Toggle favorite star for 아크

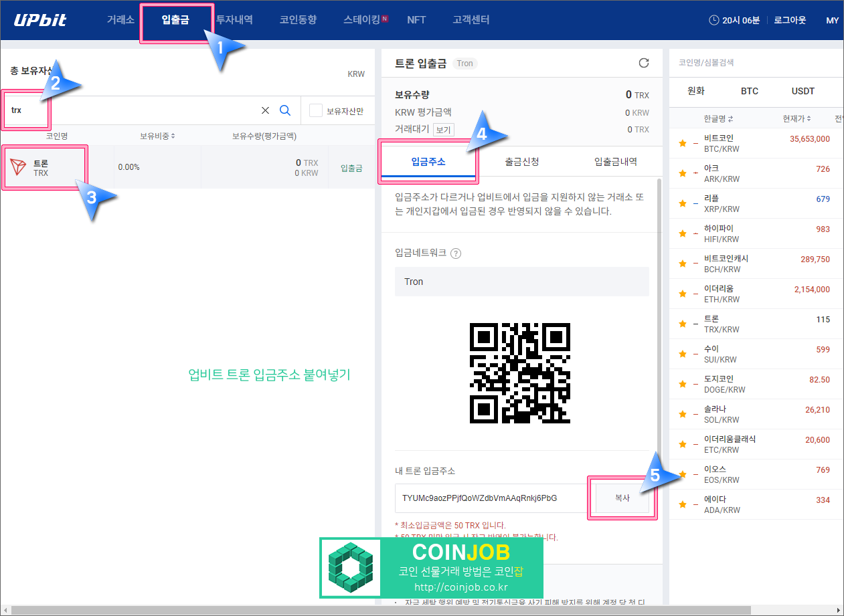(x=683, y=173)
